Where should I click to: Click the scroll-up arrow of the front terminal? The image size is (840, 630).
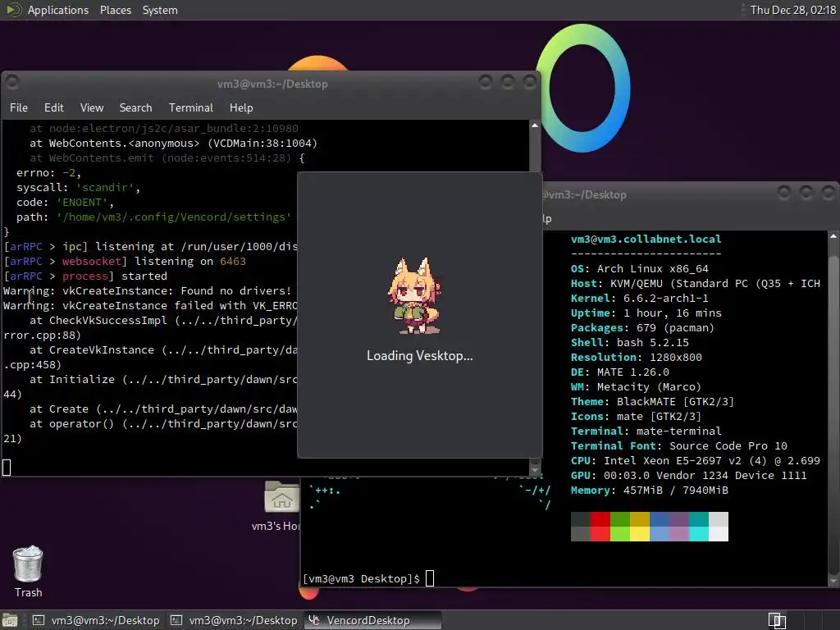coord(535,126)
